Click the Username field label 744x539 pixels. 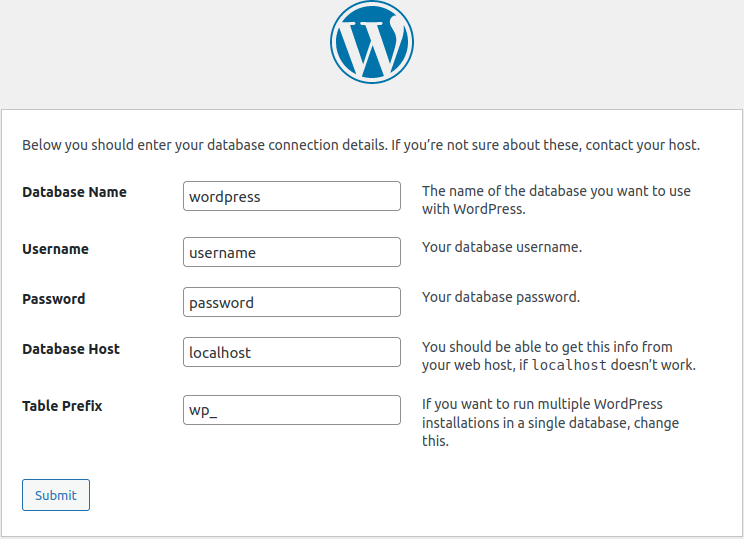point(55,249)
